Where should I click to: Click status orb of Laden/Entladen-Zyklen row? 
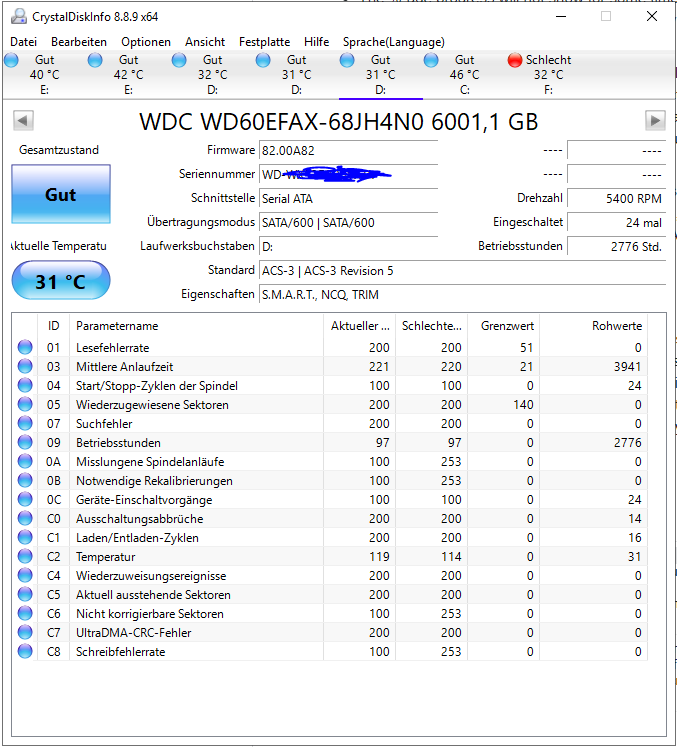25,537
